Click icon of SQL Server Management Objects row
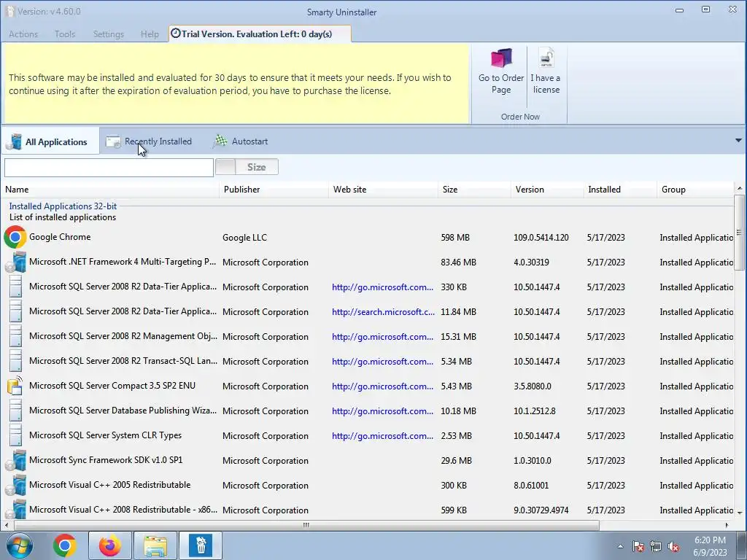Screen dimensions: 747x560 [15, 336]
